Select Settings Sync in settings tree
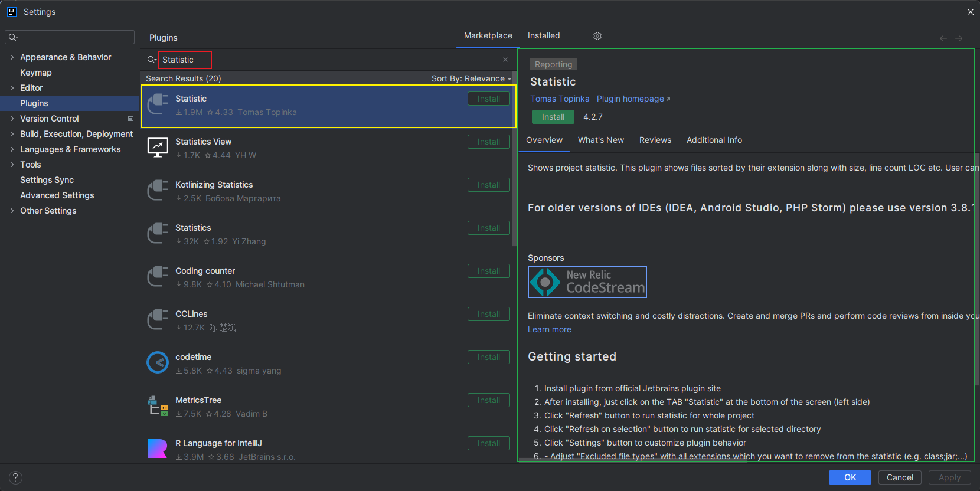The height and width of the screenshot is (491, 980). 47,180
